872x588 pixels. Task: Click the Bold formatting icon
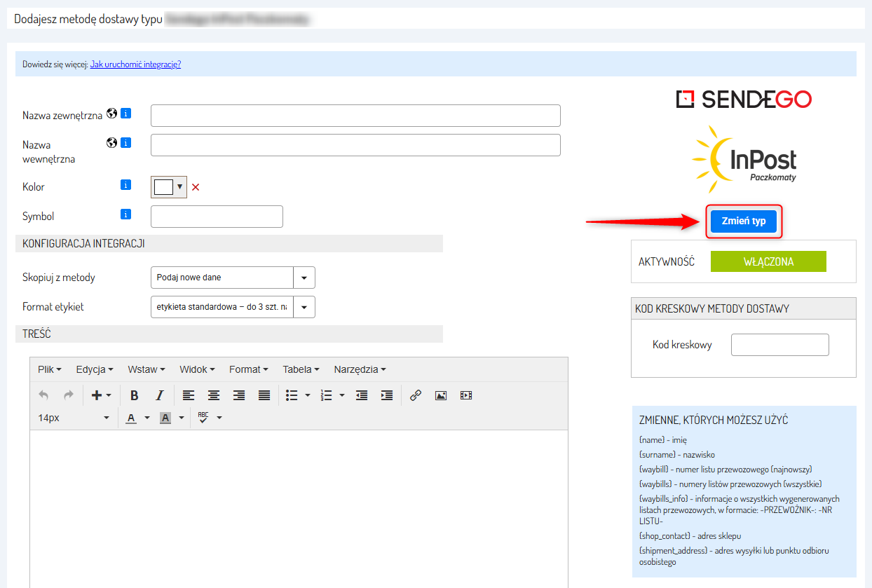point(135,395)
